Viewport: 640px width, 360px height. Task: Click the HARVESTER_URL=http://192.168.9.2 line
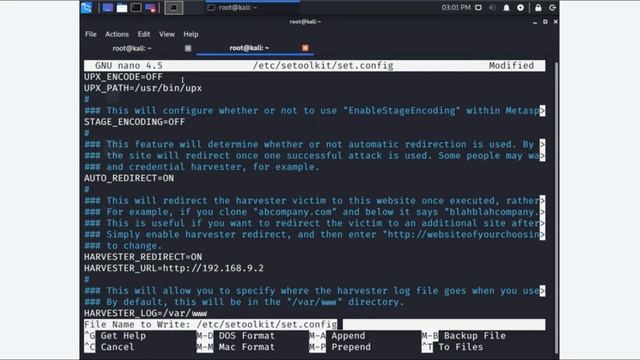tap(174, 268)
